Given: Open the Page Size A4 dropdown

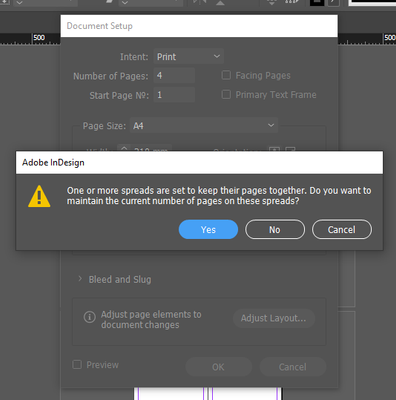Looking at the screenshot, I should pyautogui.click(x=204, y=126).
